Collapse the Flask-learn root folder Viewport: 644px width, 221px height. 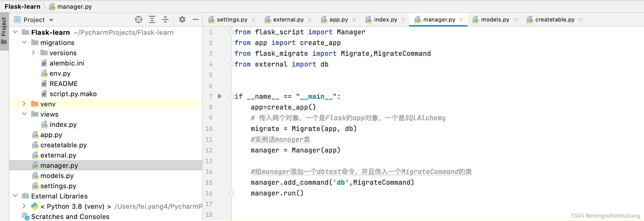15,32
